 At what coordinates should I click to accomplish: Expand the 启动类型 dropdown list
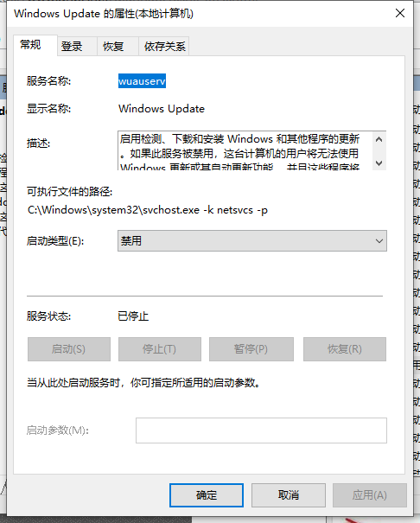252,241
